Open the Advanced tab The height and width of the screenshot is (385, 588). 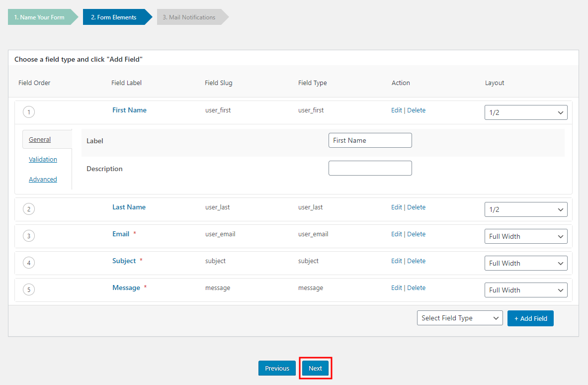pyautogui.click(x=43, y=179)
